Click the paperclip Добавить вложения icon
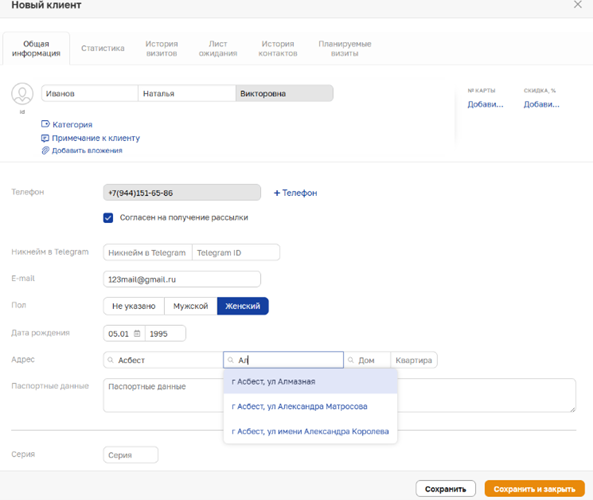Image resolution: width=593 pixels, height=500 pixels. (x=45, y=151)
